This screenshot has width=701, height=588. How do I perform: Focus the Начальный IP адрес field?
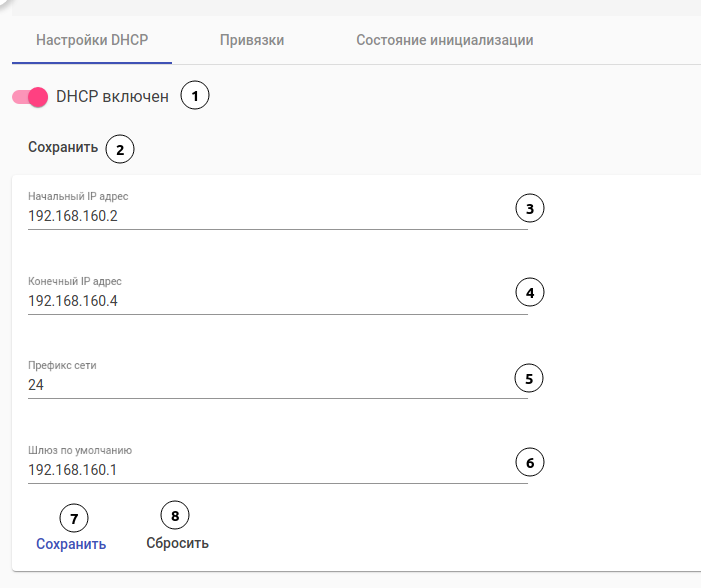[270, 216]
